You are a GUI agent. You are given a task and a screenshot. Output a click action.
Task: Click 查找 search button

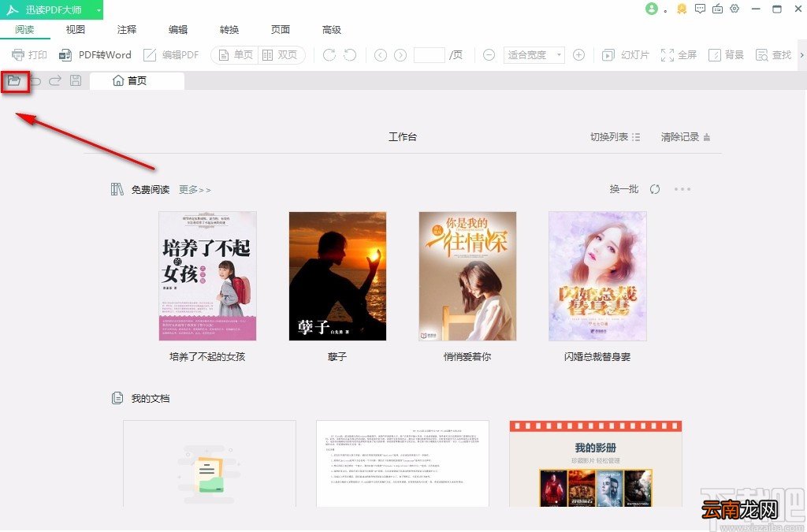pos(773,55)
